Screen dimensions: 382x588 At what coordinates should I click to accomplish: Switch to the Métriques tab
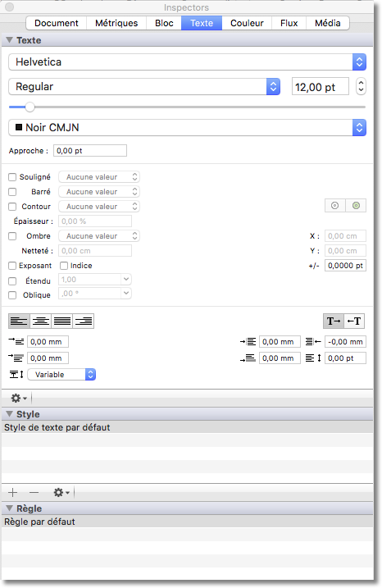[x=116, y=23]
